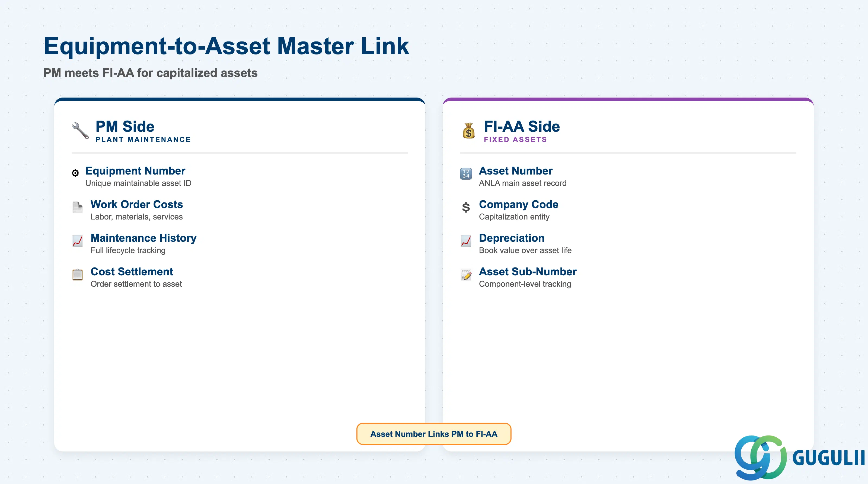Click the gear icon for Equipment Number
This screenshot has width=868, height=484.
pos(75,173)
